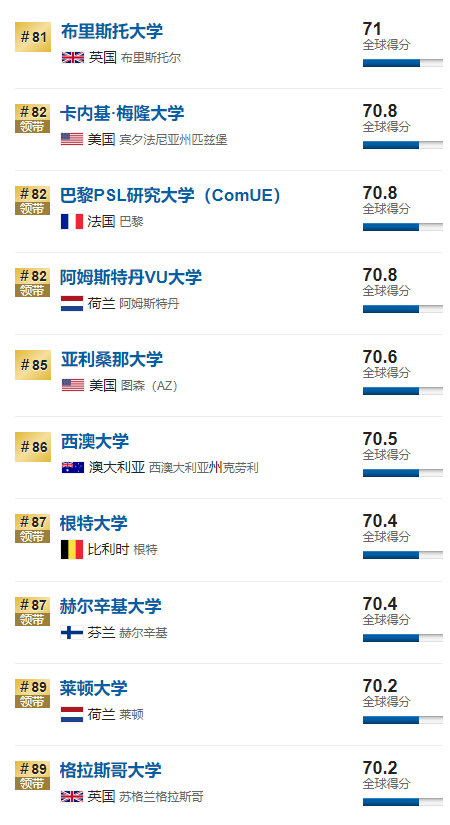
Task: Click the #86 rank badge
Action: 33,447
